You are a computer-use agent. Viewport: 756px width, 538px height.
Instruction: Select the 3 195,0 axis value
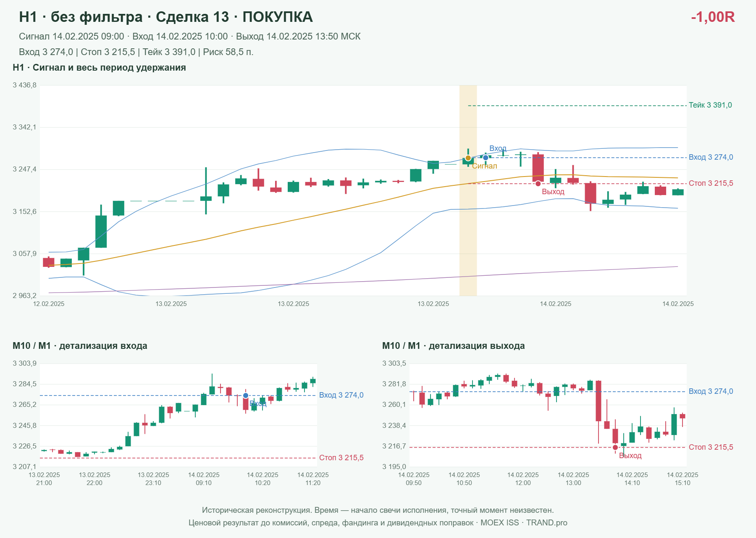click(394, 467)
